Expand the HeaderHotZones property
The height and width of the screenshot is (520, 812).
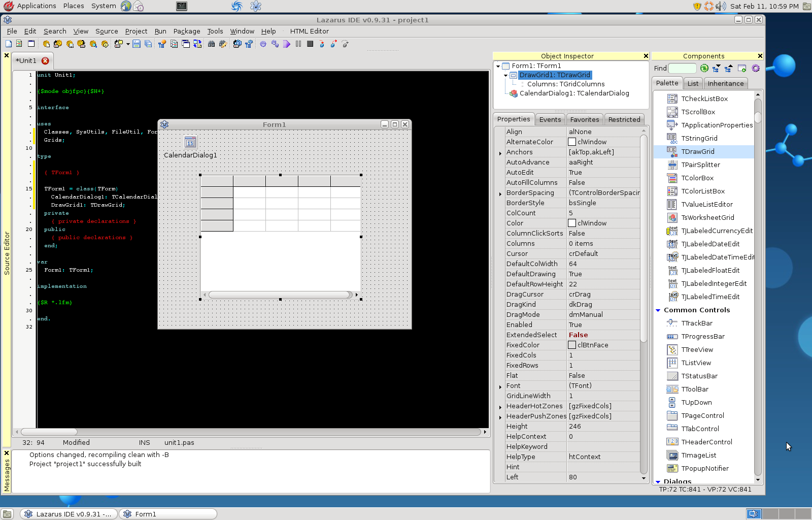[500, 407]
